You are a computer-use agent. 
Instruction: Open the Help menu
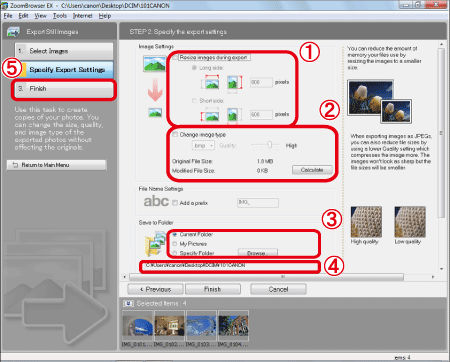105,16
